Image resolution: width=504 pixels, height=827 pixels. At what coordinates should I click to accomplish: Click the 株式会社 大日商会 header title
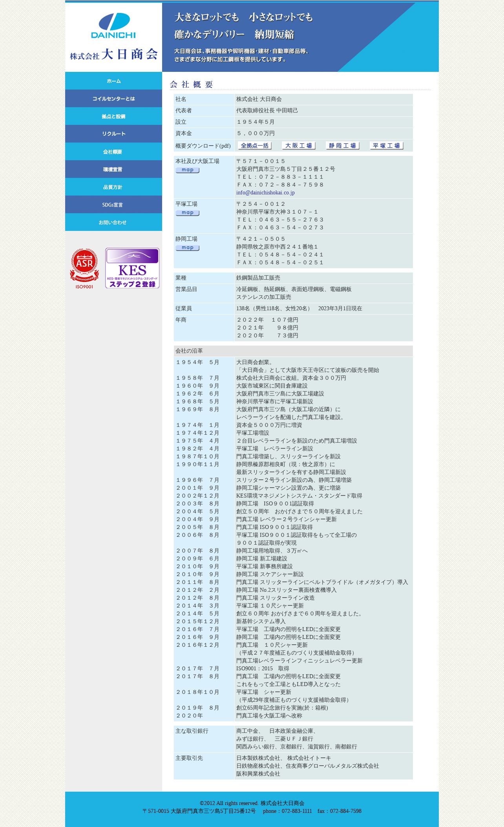(114, 54)
